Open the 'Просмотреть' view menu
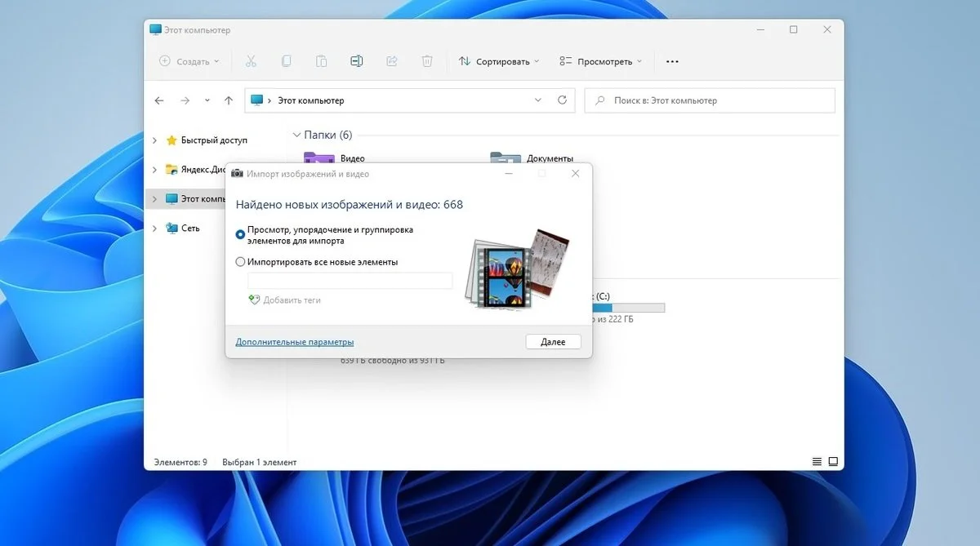 click(601, 61)
